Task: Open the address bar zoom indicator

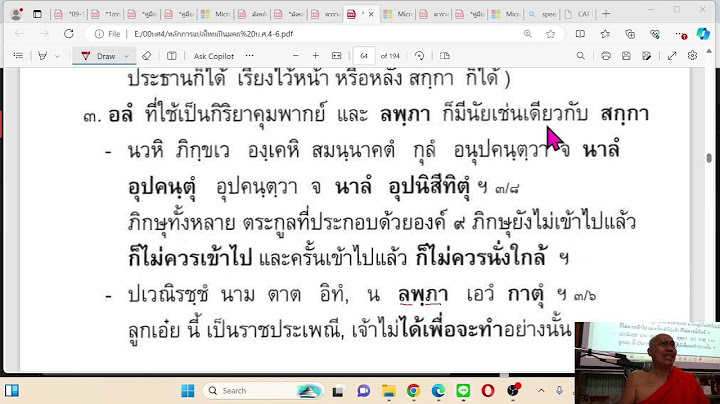Action: (x=528, y=34)
